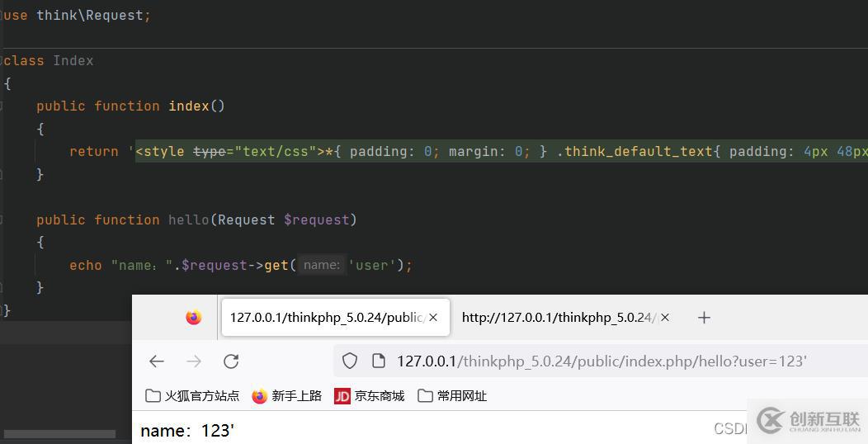The image size is (868, 444).
Task: Click the address bar URL hello?user=123'
Action: [x=601, y=361]
